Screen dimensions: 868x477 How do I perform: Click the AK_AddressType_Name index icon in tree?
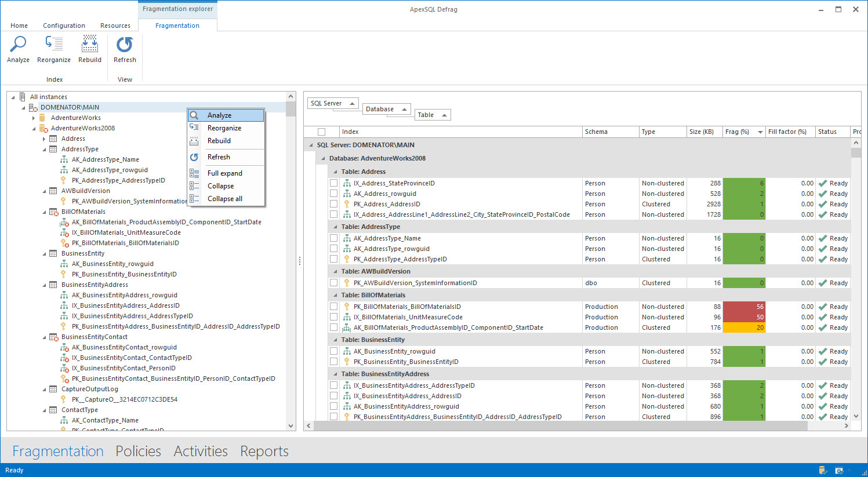pyautogui.click(x=64, y=159)
